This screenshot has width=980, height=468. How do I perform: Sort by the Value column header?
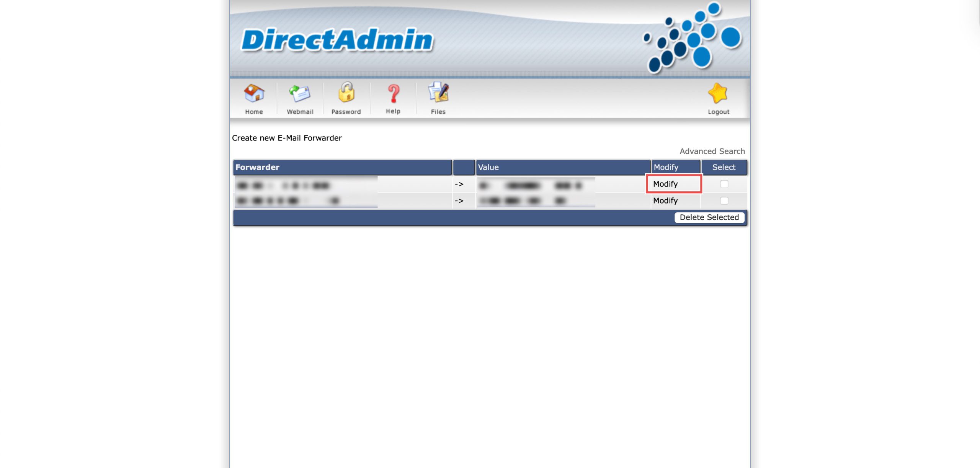[488, 167]
